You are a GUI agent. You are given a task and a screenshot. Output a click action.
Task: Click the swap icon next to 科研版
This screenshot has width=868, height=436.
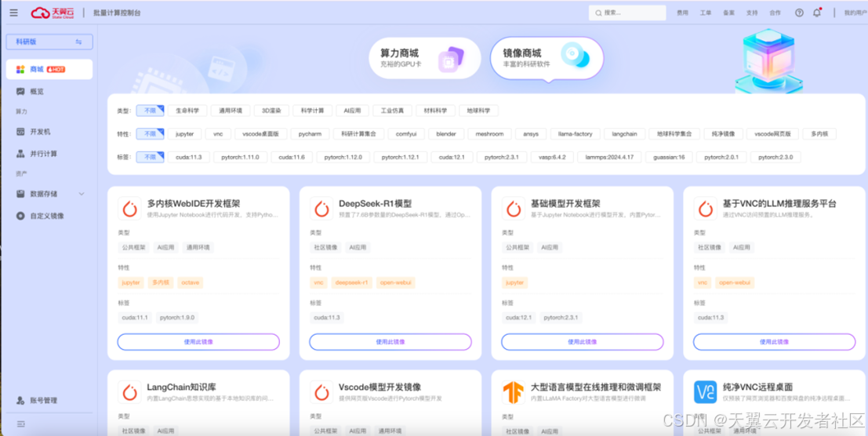(x=78, y=42)
